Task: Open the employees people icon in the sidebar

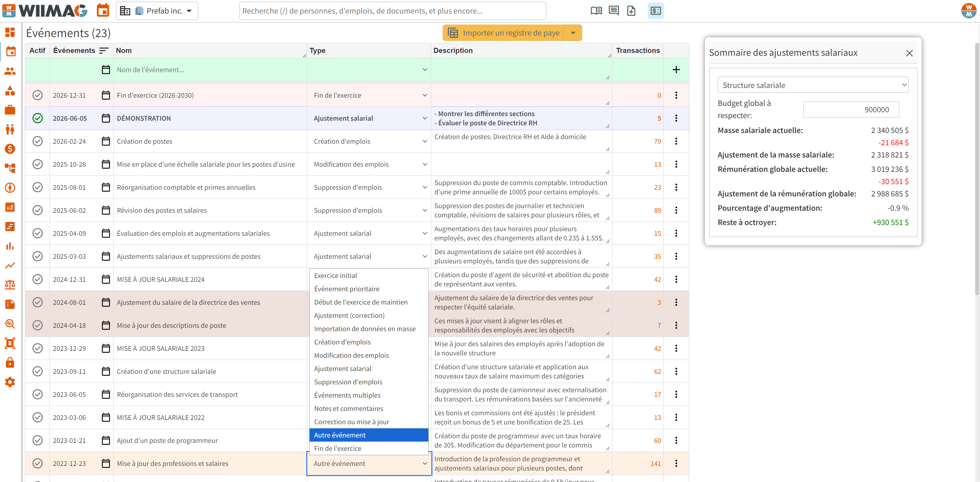Action: [10, 71]
